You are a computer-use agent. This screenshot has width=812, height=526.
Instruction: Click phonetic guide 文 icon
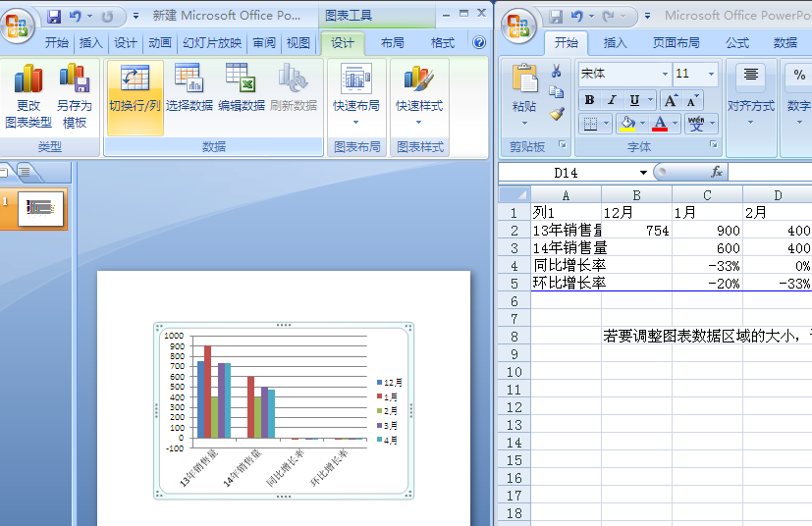(696, 124)
